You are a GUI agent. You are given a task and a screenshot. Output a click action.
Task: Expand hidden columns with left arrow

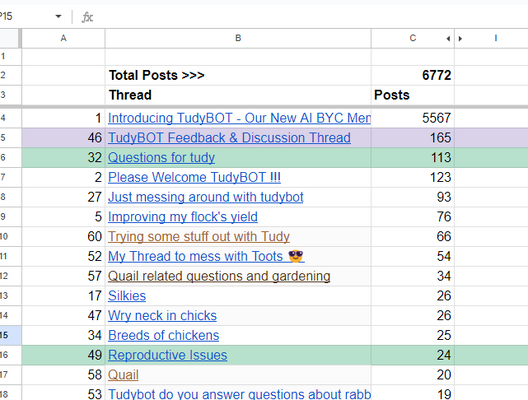(x=448, y=39)
